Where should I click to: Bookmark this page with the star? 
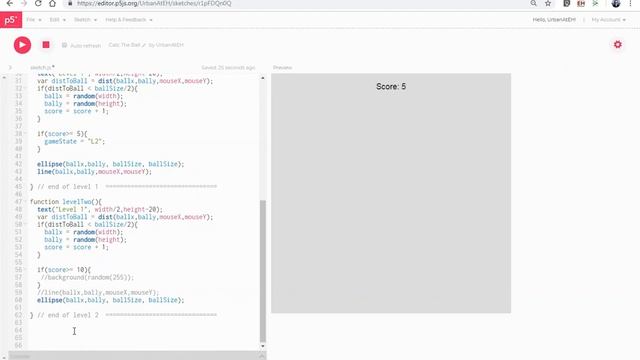(x=548, y=4)
